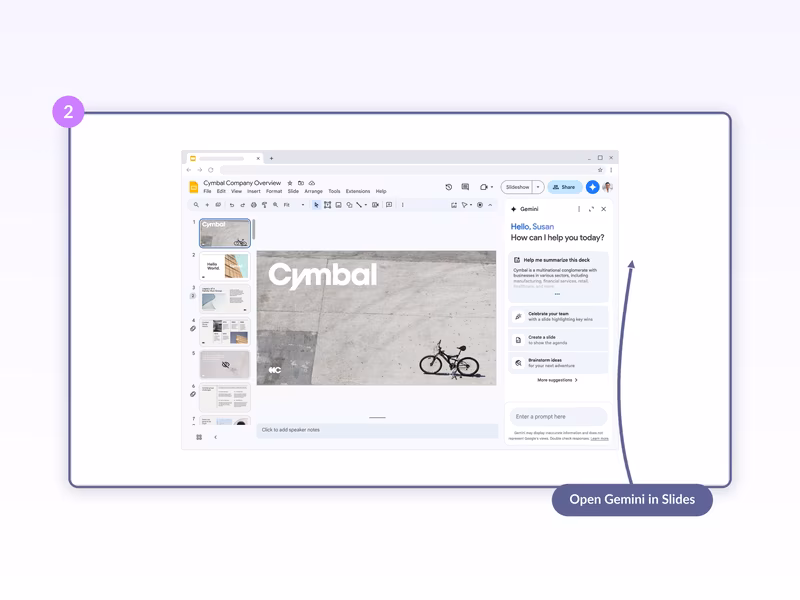The height and width of the screenshot is (600, 800).
Task: Click the video call camera icon
Action: point(484,187)
